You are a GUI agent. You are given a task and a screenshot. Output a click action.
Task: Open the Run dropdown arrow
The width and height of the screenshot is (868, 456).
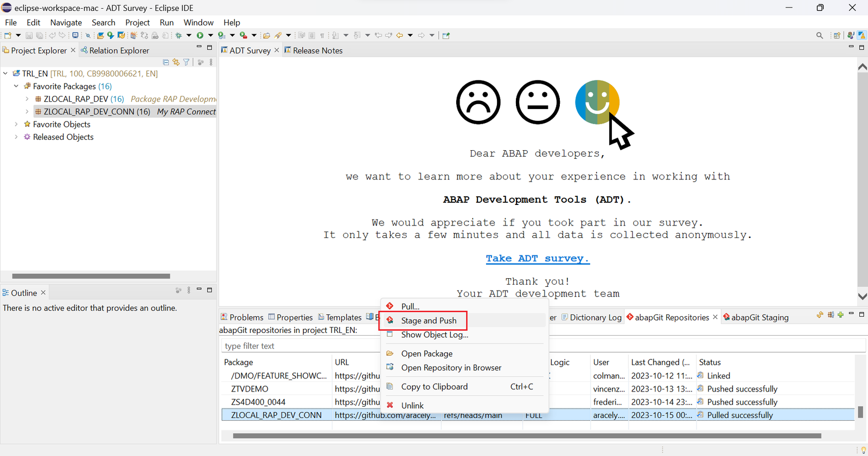click(210, 35)
